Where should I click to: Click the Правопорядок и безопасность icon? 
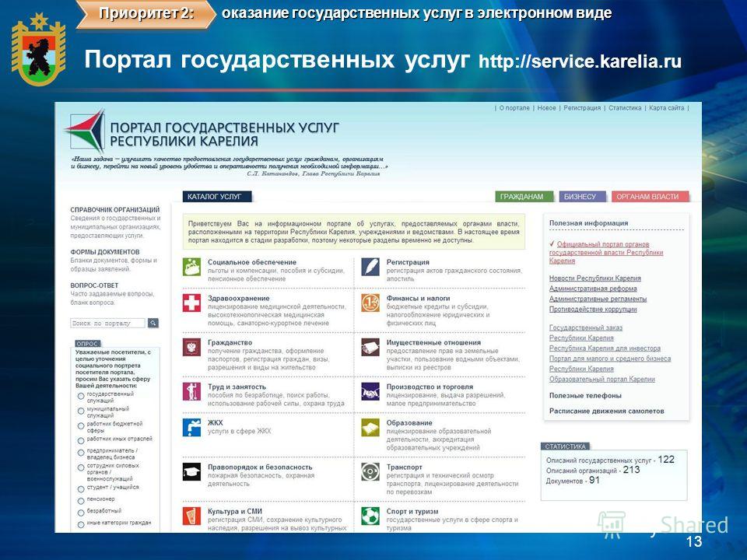coord(191,472)
